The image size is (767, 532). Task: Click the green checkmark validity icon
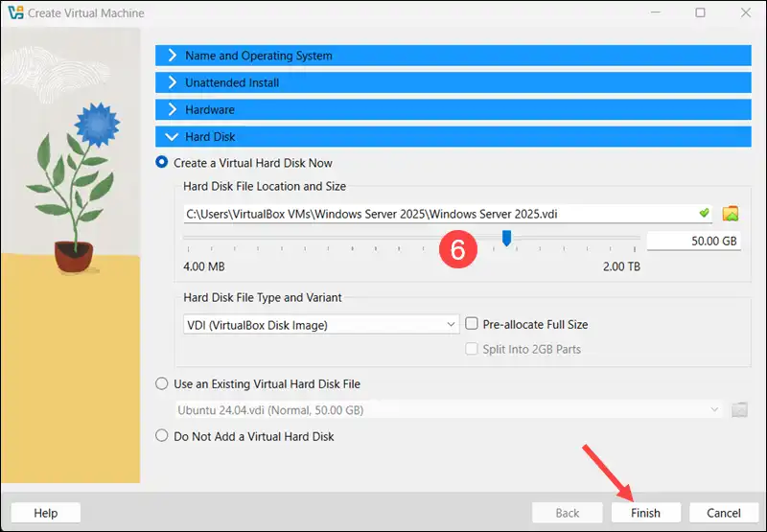704,213
